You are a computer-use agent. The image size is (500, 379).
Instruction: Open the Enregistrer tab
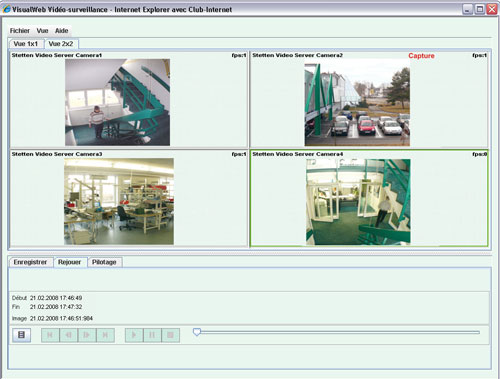click(30, 262)
